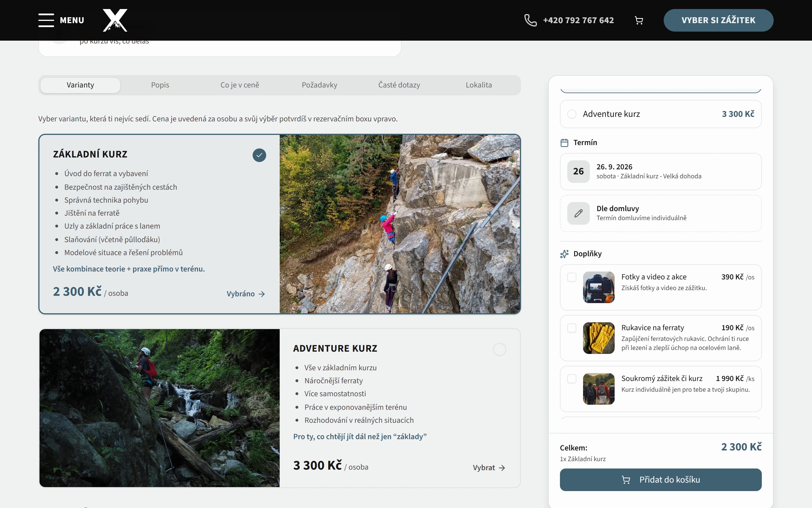Click Přidat do košíku button
Viewport: 812px width, 508px height.
[661, 480]
